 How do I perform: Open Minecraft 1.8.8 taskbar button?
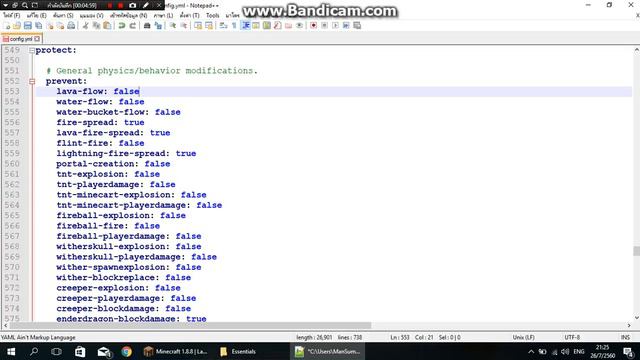point(176,351)
